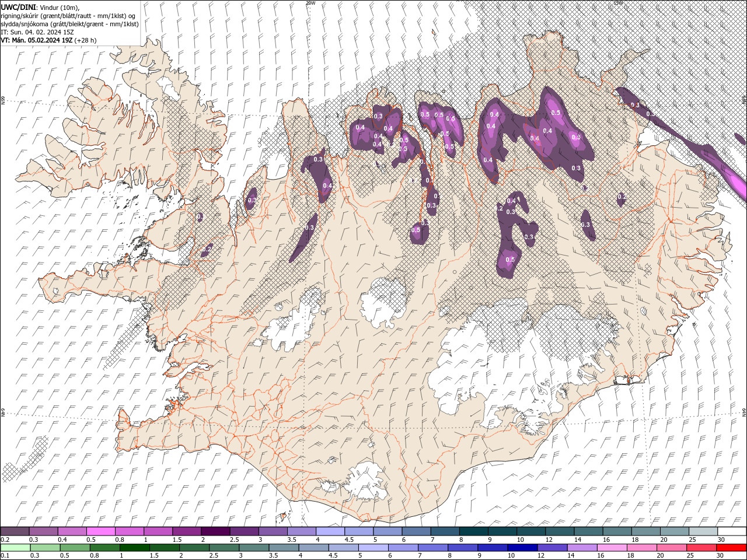Pick the deep blue 10 rain legend swatch
The image size is (747, 560).
522,548
